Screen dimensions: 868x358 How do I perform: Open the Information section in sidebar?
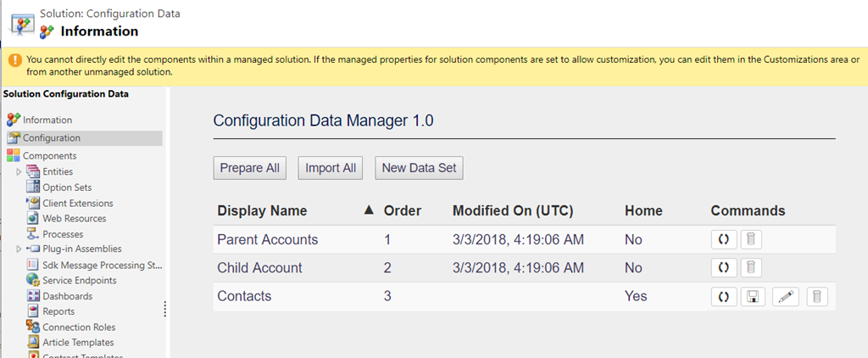[x=47, y=120]
